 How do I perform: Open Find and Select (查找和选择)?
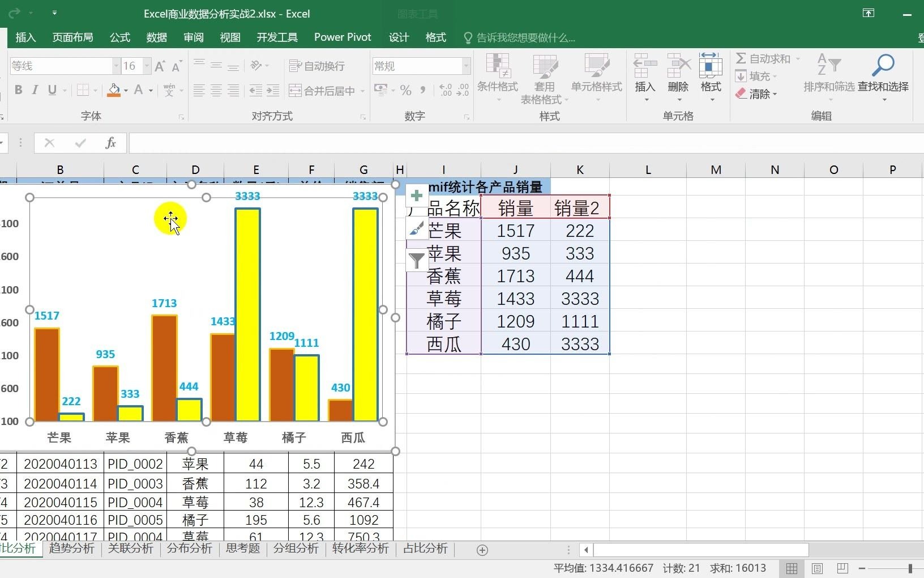[883, 78]
